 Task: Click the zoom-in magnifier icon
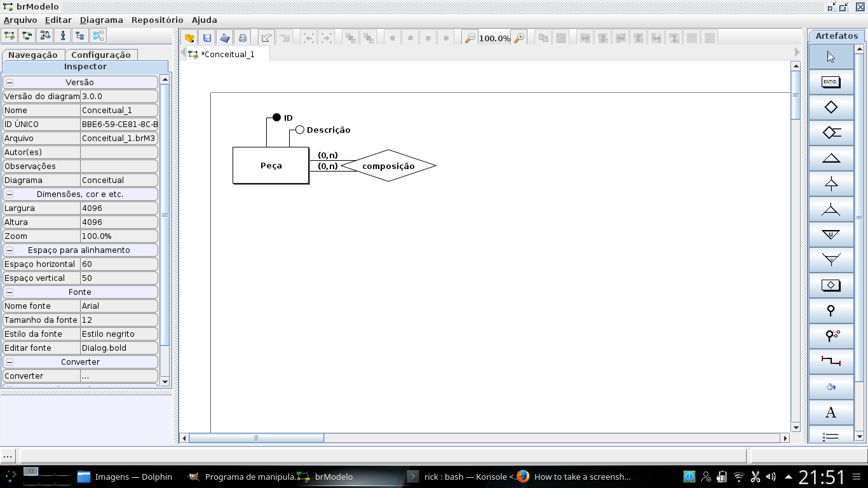click(519, 38)
